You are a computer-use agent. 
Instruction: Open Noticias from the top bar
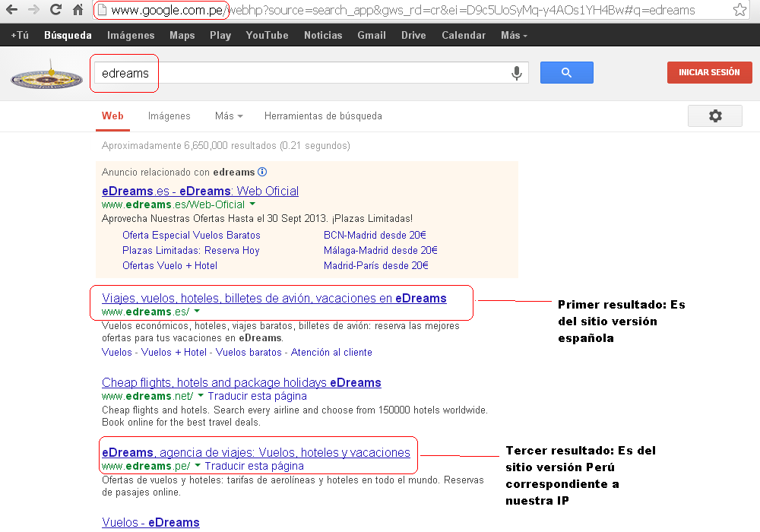[x=323, y=36]
